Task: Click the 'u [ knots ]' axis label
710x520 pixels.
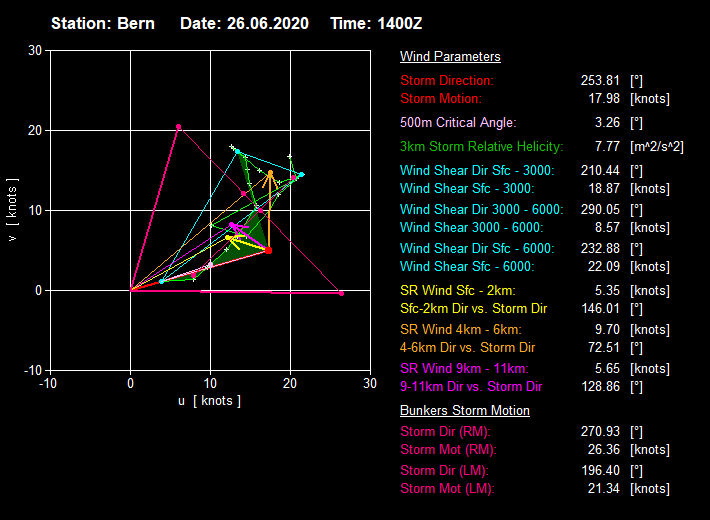Action: coord(209,401)
